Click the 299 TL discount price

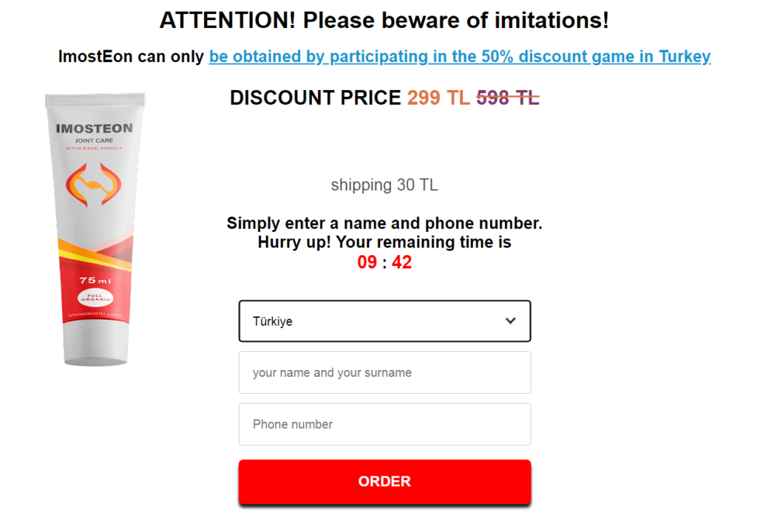coord(438,98)
